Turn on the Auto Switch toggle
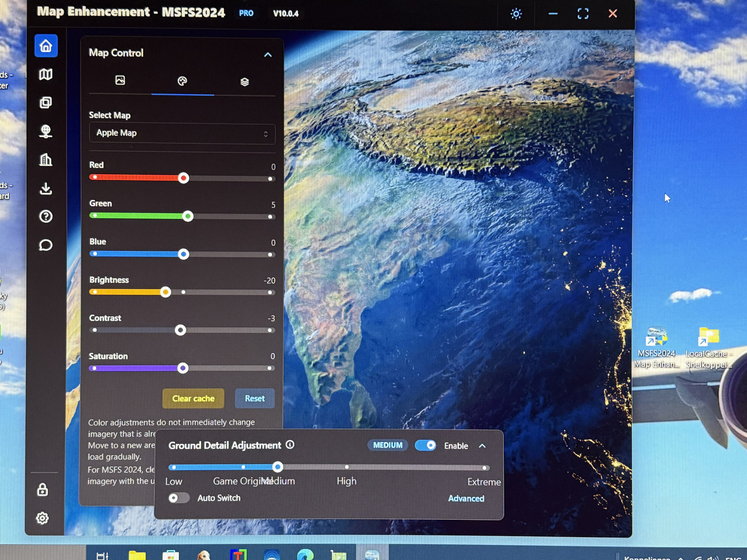The height and width of the screenshot is (560, 747). click(x=179, y=498)
